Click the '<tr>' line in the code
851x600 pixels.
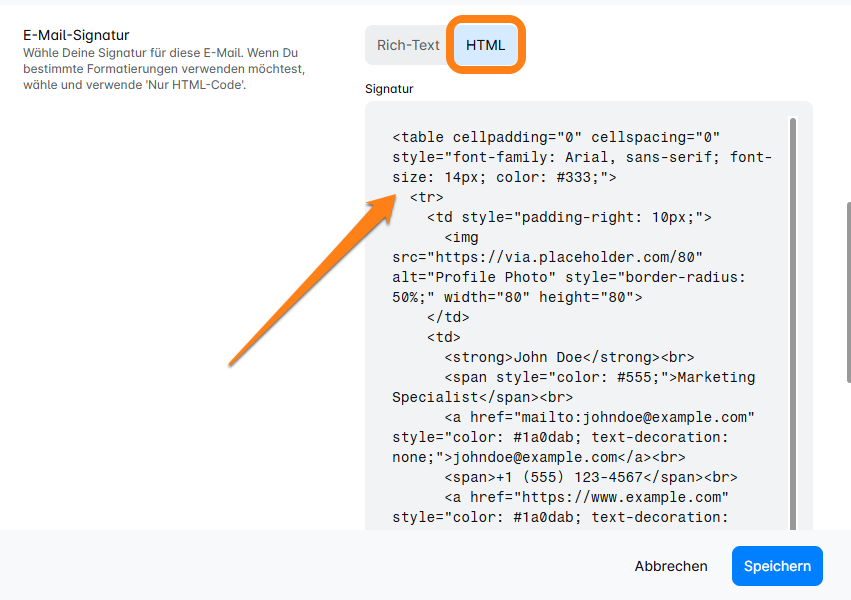pyautogui.click(x=427, y=197)
